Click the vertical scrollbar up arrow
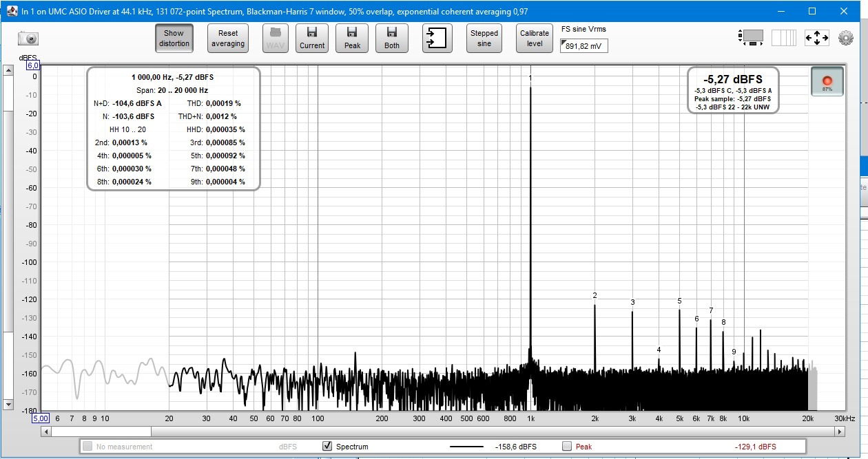The width and height of the screenshot is (868, 459). pos(8,70)
